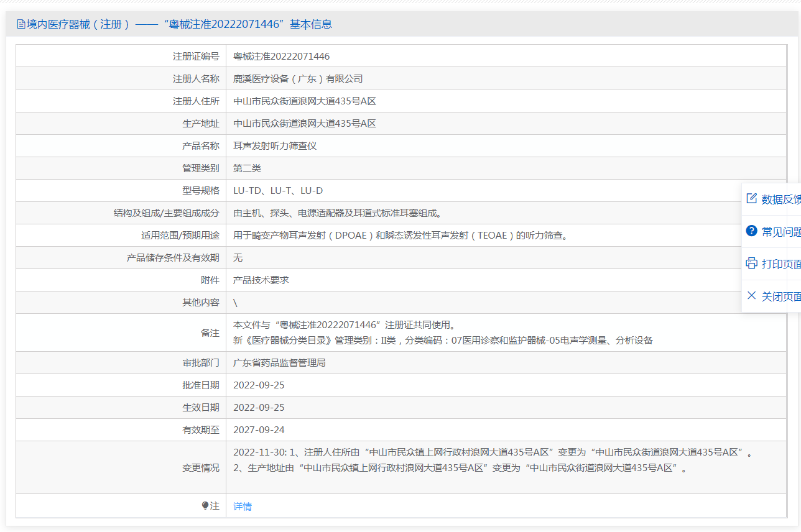Click the 适用范围/预期用途 label
Viewport: 801px width, 532px height.
[180, 236]
